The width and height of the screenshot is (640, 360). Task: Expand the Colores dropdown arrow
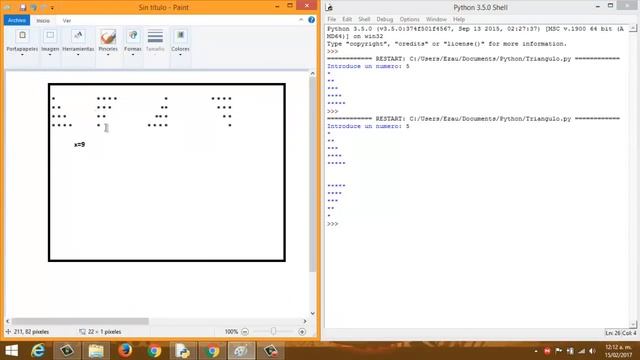pos(180,55)
